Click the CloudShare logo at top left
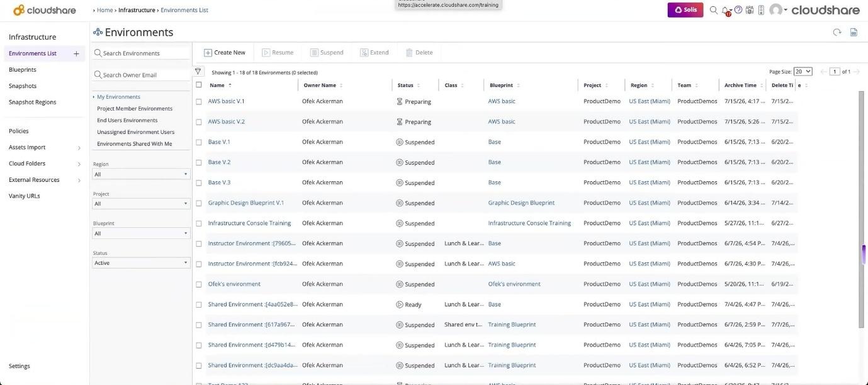868x385 pixels. coord(44,10)
